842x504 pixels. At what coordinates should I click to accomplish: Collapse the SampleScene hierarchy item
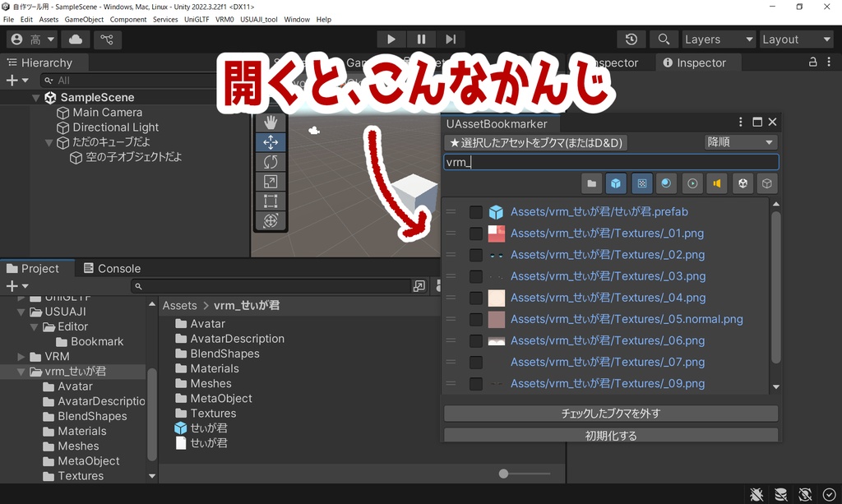35,97
